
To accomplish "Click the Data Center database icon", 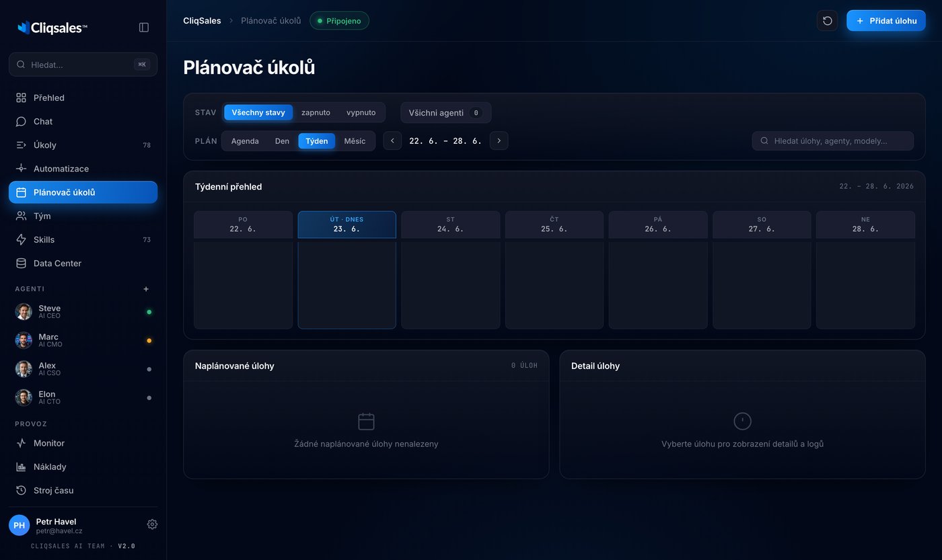I will pos(21,264).
